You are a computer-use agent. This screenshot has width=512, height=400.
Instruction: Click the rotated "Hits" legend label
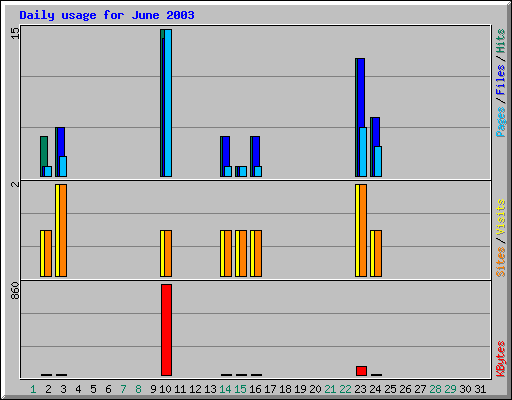(501, 41)
